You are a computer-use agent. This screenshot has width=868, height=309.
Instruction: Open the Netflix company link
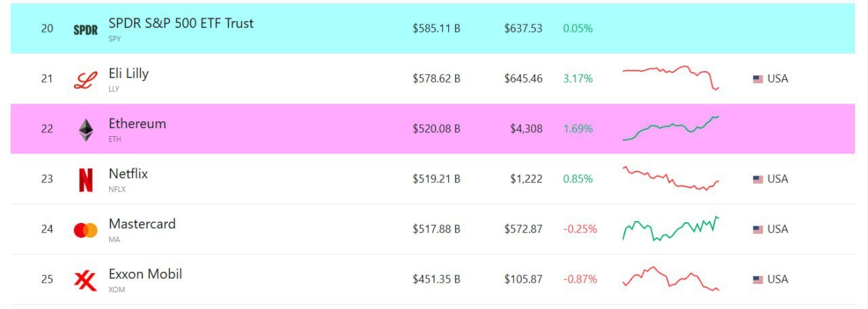[x=128, y=173]
